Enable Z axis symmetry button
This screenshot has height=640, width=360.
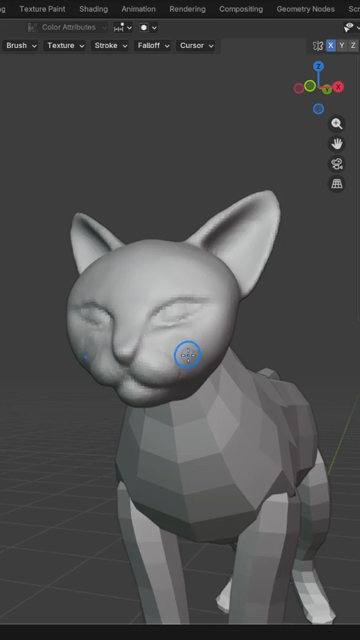(x=353, y=46)
